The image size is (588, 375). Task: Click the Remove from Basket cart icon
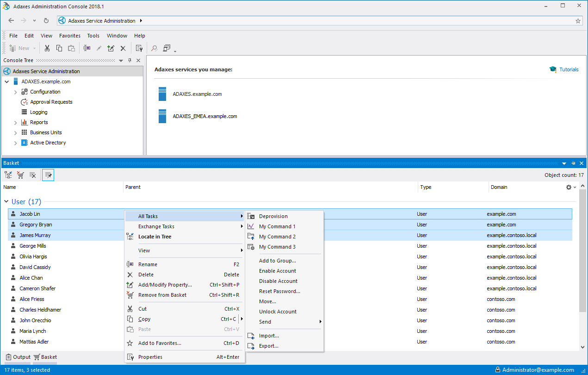pyautogui.click(x=20, y=175)
